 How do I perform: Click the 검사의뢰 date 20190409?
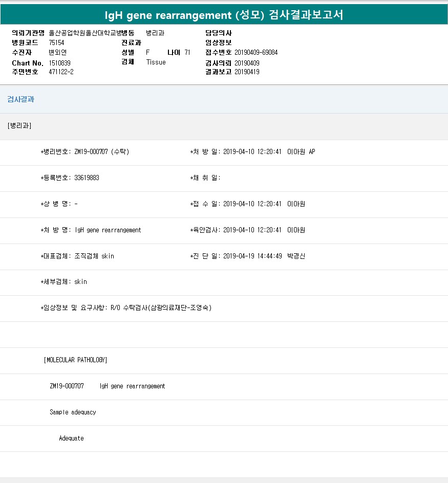(x=247, y=63)
